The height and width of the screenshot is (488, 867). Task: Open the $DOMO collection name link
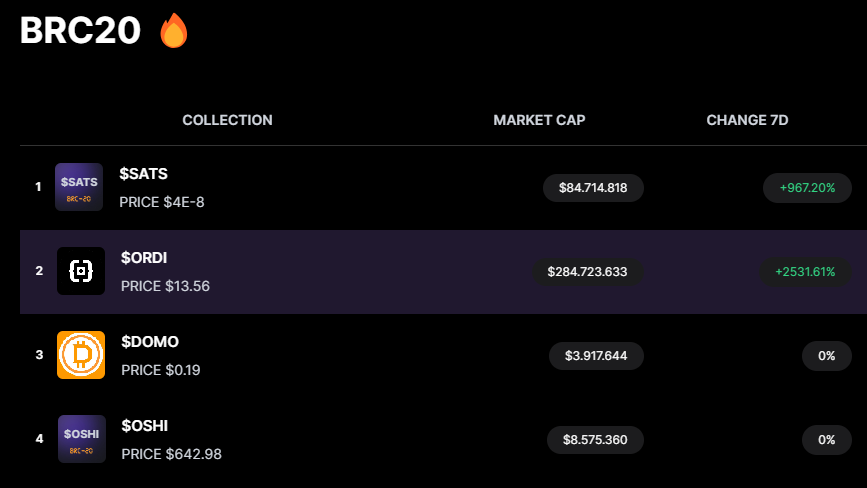150,342
